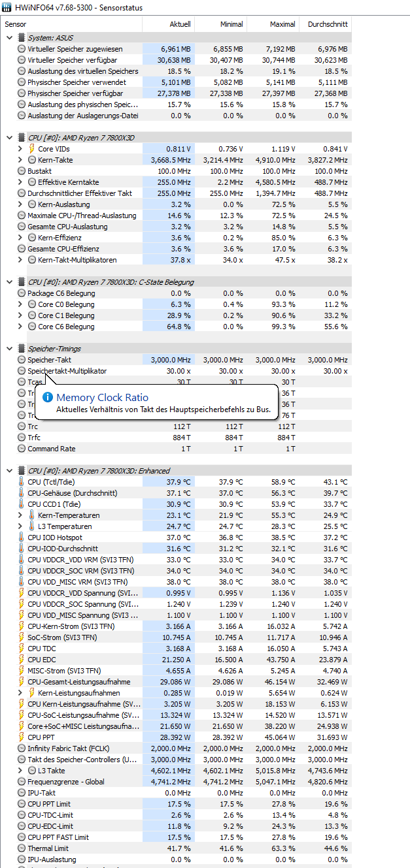Collapse the System: ASUS section
410x868 pixels.
pos(9,38)
